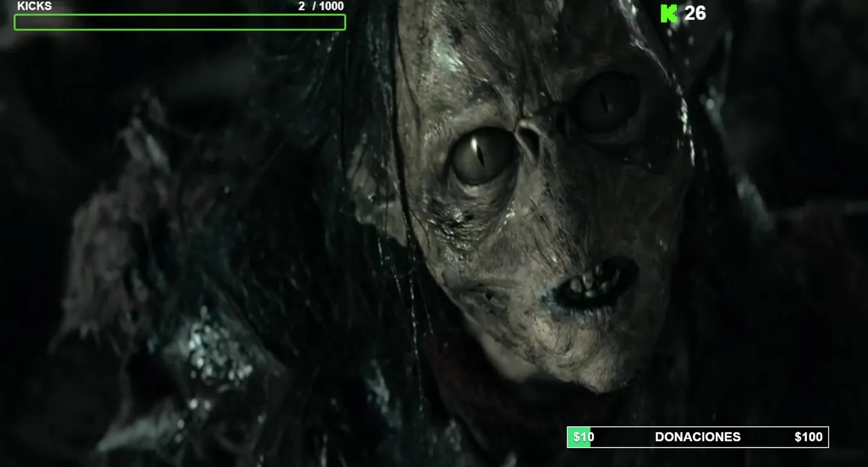The height and width of the screenshot is (467, 868).
Task: Click the $100 donation goal value
Action: click(808, 437)
